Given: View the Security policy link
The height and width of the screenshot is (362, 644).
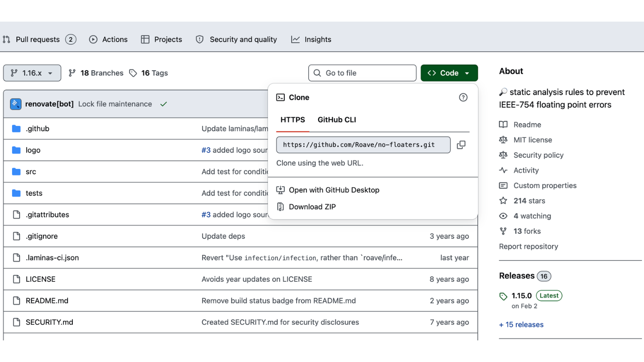Looking at the screenshot, I should (531, 155).
